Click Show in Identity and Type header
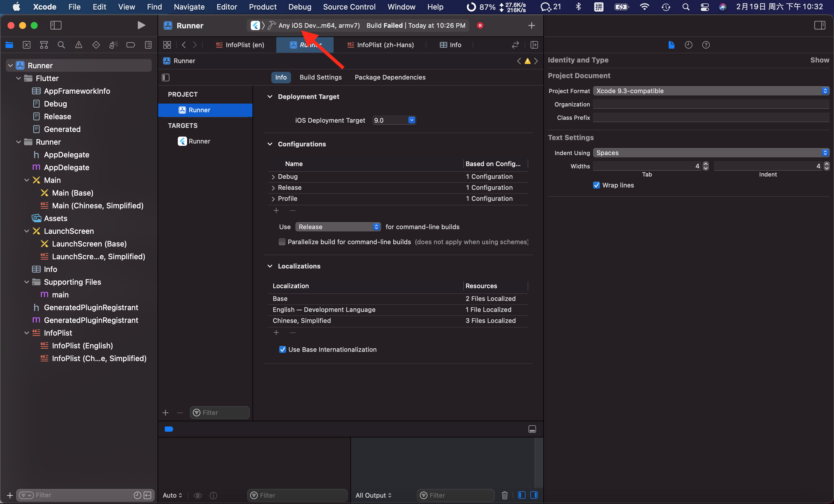The height and width of the screenshot is (504, 834). point(820,60)
